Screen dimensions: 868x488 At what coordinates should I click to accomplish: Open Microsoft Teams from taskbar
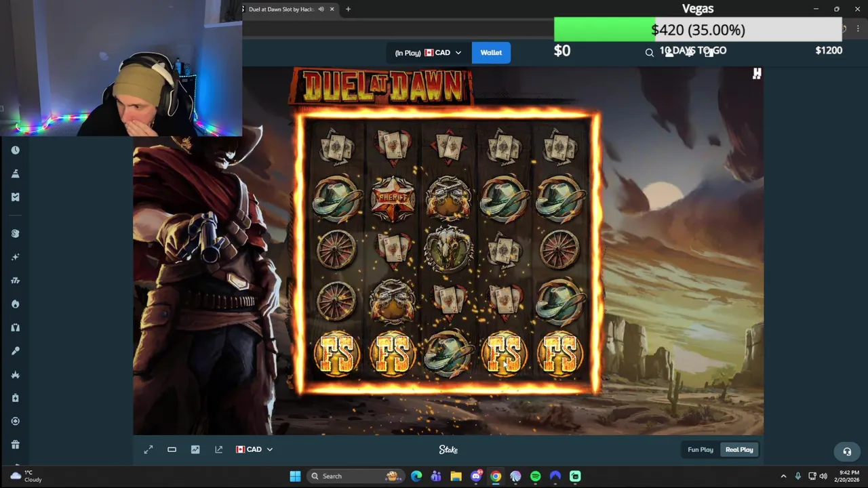(436, 476)
